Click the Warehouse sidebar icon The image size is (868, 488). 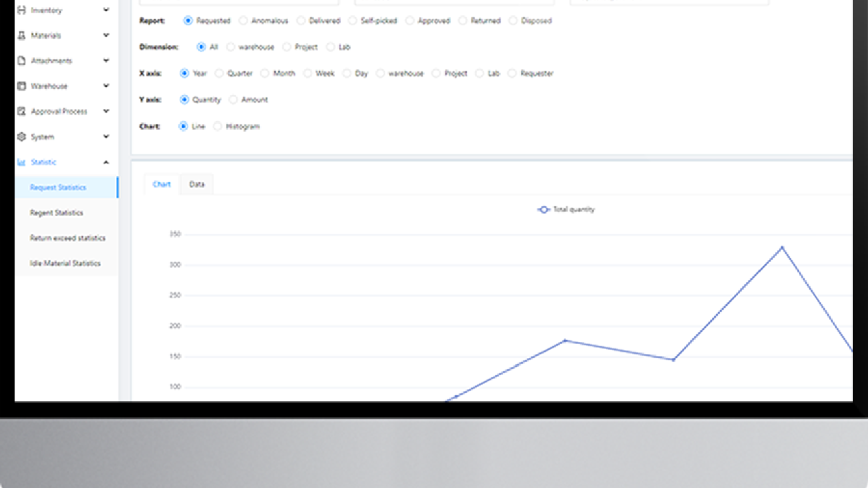point(21,86)
